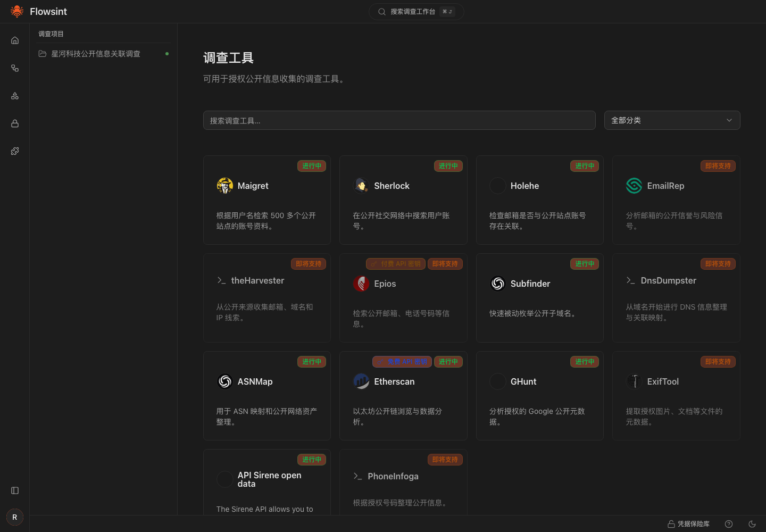Click the 调查工具 page heading
Viewport: 766px width, 532px height.
[229, 57]
